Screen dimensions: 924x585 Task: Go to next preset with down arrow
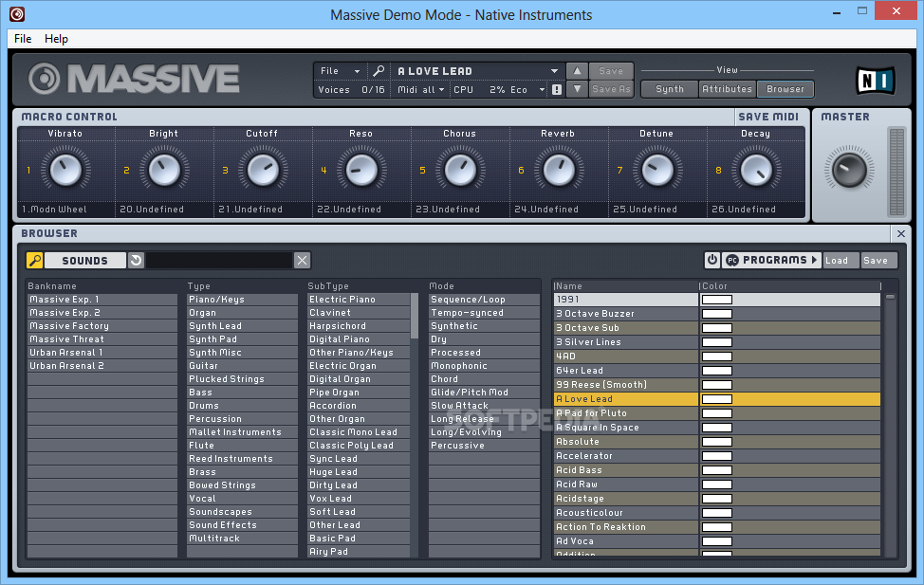click(x=577, y=89)
